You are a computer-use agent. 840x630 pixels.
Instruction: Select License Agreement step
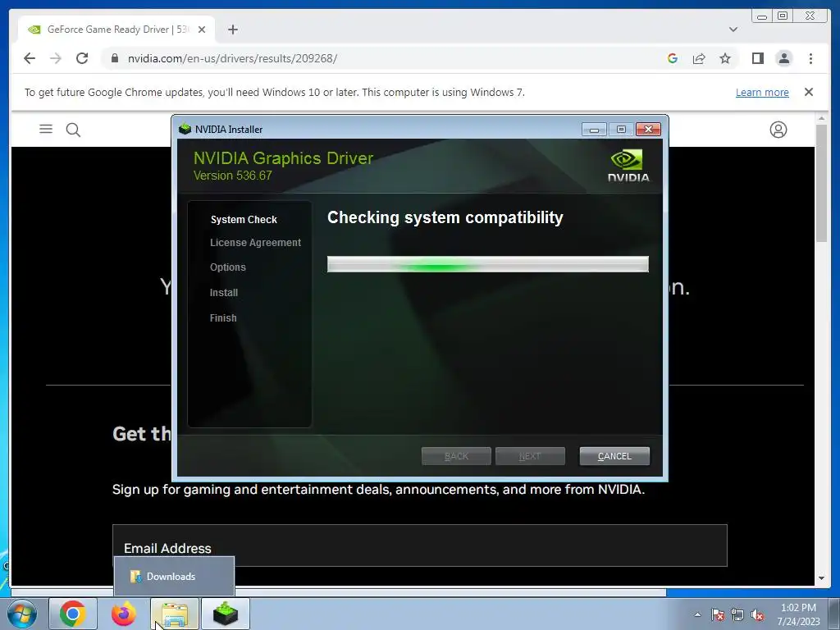click(256, 243)
